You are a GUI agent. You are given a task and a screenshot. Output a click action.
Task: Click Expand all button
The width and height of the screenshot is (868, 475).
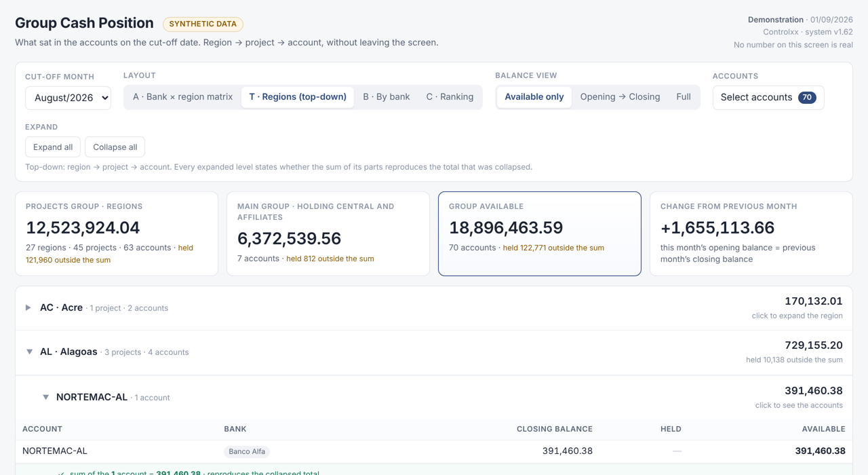pyautogui.click(x=53, y=147)
